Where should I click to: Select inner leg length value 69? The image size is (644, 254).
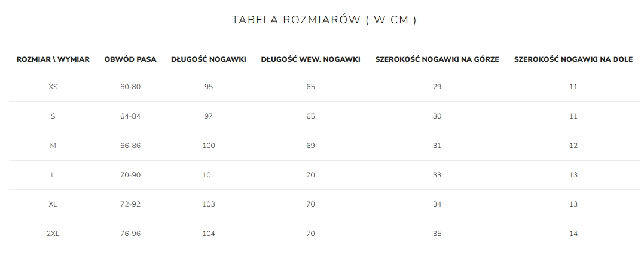[x=310, y=146]
